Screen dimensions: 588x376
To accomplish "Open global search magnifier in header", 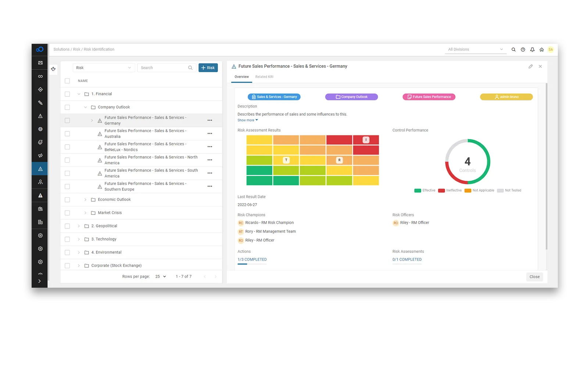I will tap(513, 50).
